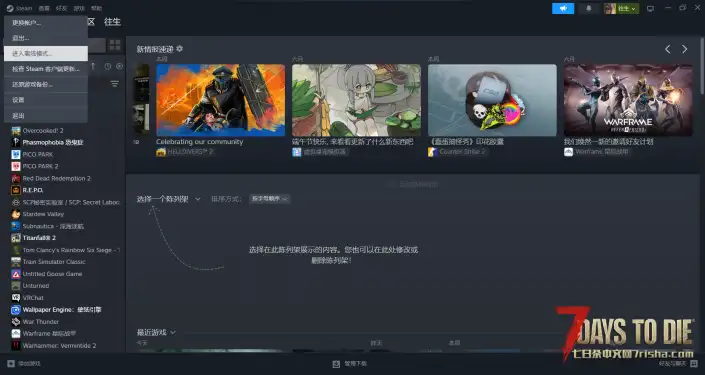Click the Untitled Goose Game icon
705x375 pixels.
[16, 274]
